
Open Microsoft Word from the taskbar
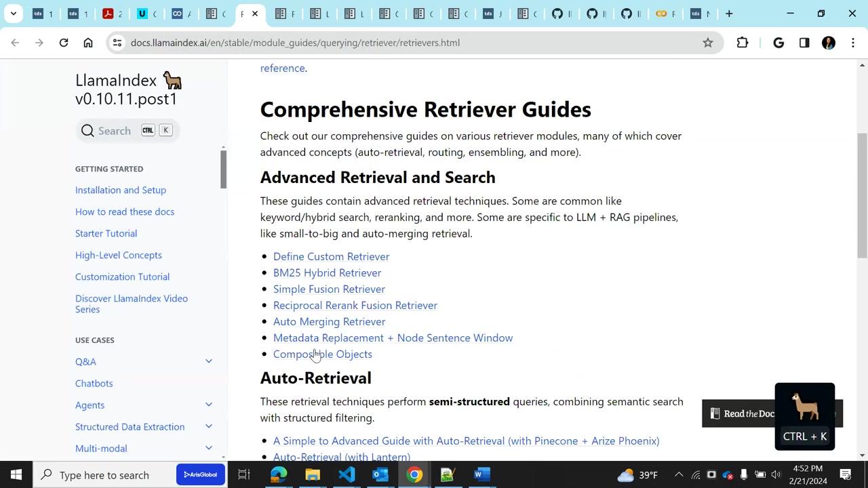point(481,474)
